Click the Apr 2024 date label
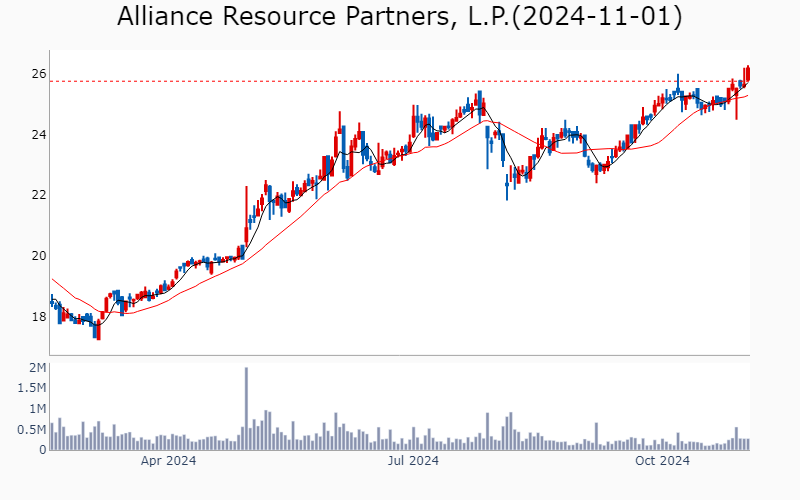The width and height of the screenshot is (800, 500). (x=168, y=461)
